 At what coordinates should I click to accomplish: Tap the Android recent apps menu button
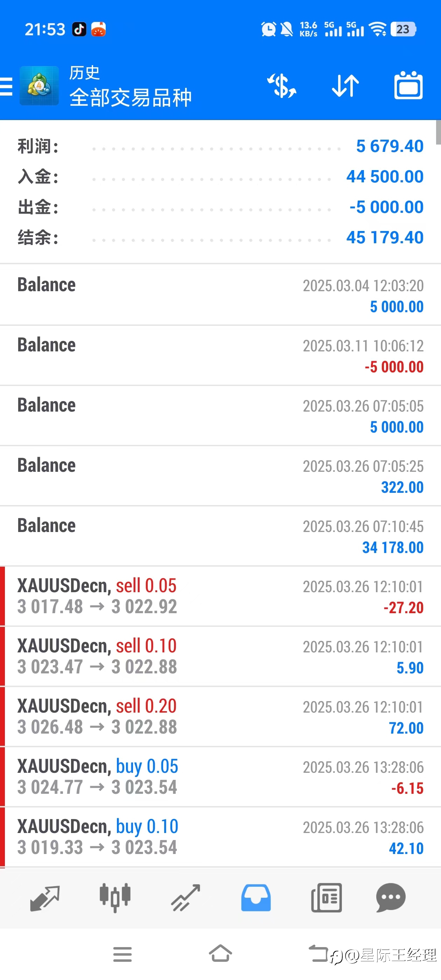(x=122, y=954)
